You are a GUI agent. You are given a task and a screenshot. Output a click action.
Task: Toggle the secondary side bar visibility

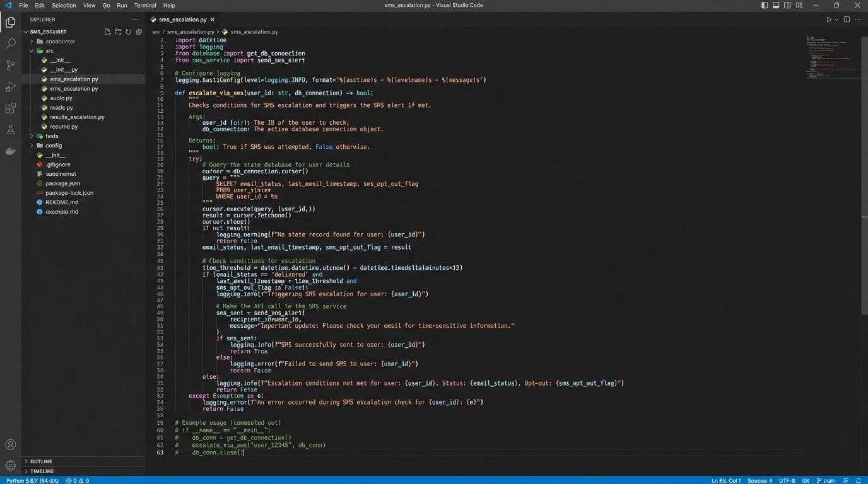tap(787, 5)
